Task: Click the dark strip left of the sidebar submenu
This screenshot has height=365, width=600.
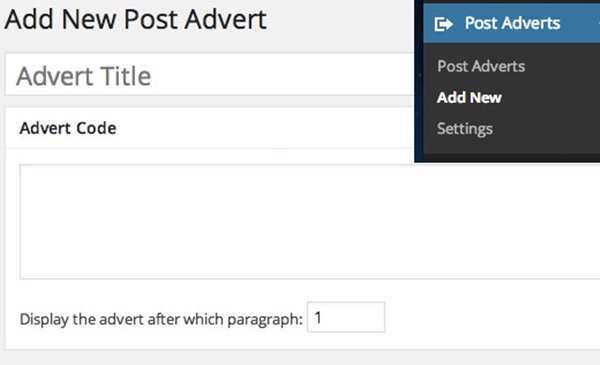Action: [419, 99]
